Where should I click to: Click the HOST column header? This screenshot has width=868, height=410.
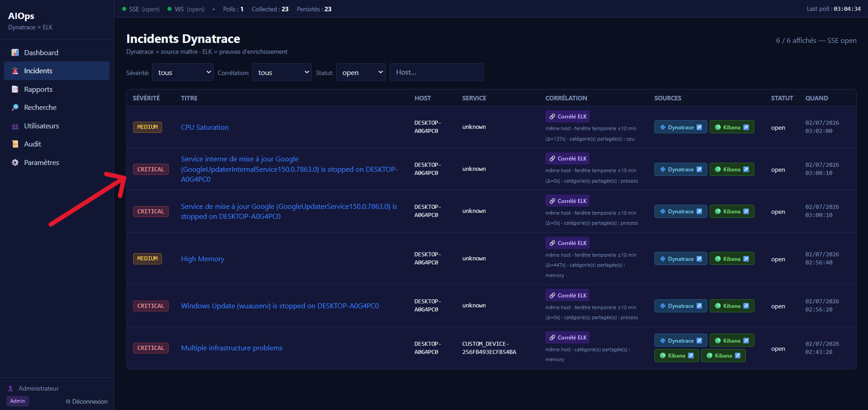tap(423, 98)
